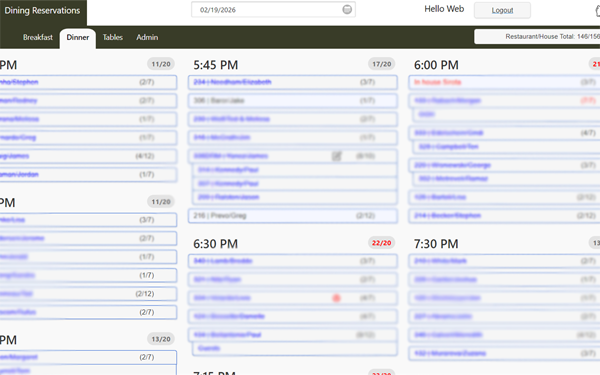Click the Dining Reservations title
The height and width of the screenshot is (375, 600).
pos(42,11)
